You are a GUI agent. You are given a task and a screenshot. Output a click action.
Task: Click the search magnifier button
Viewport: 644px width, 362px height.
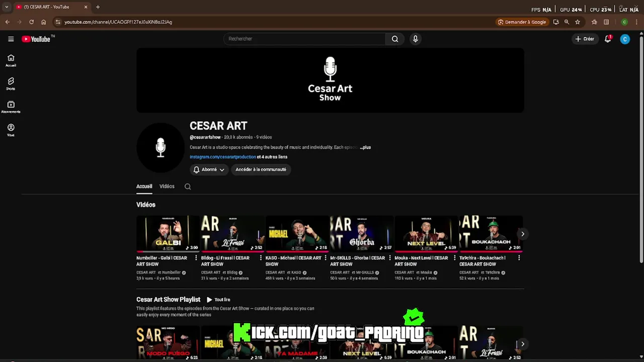(x=395, y=39)
